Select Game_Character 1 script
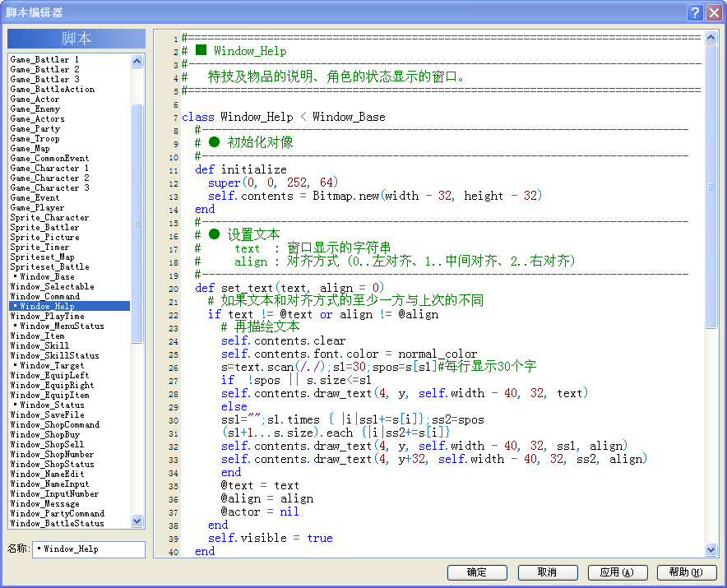The image size is (727, 588). tap(70, 168)
